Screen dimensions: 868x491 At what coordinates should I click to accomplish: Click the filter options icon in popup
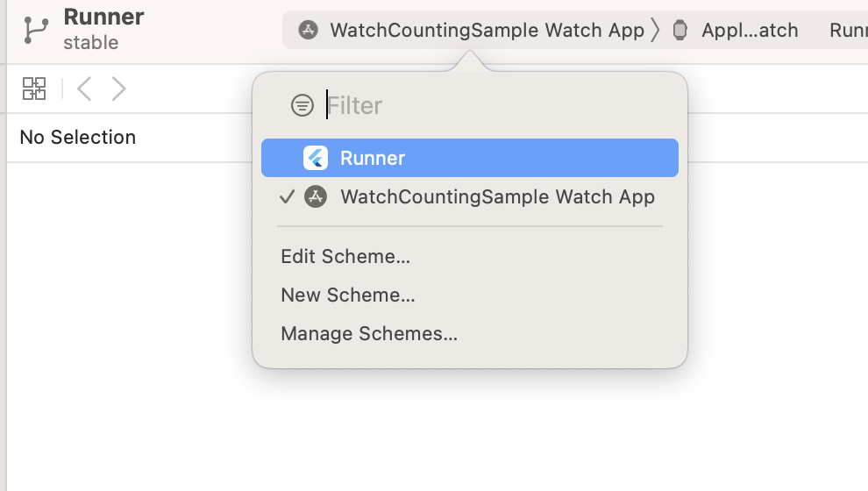302,106
